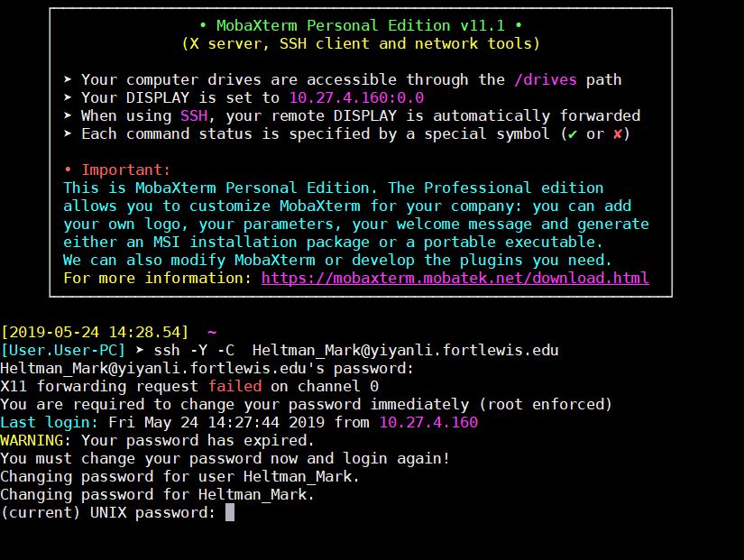Click the magenta SSH word in banner
The height and width of the screenshot is (560, 744).
point(194,115)
